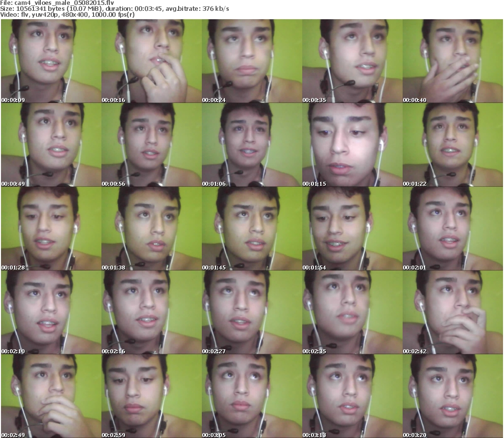This screenshot has height=438, width=504.
Task: Select the thumbnail timestamped 00:00:35
Action: [352, 61]
